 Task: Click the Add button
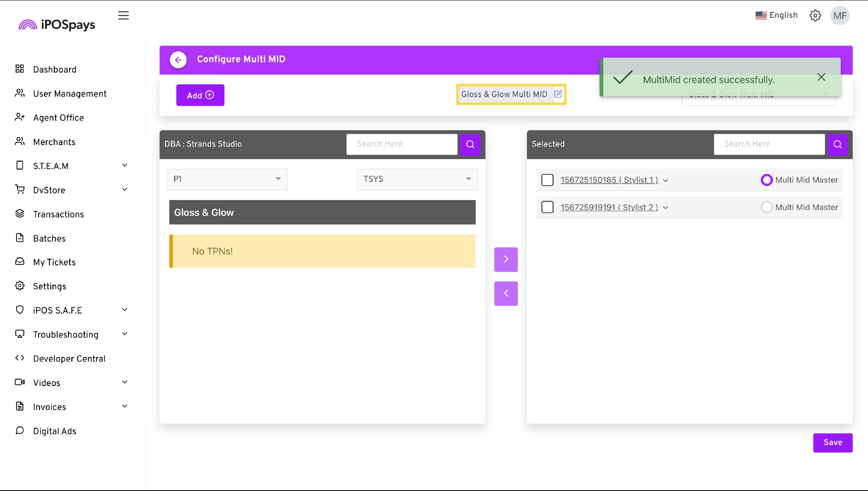click(200, 95)
